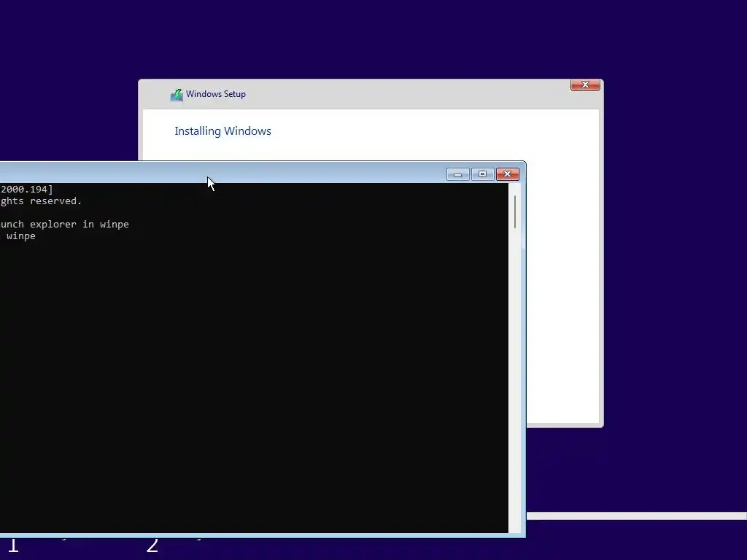Screen dimensions: 747x560
Task: Click the 'unch explorer in winpe' console line
Action: click(x=64, y=225)
